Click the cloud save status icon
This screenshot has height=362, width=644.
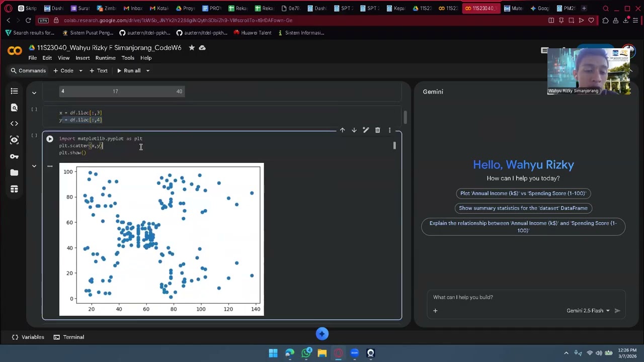pos(202,48)
